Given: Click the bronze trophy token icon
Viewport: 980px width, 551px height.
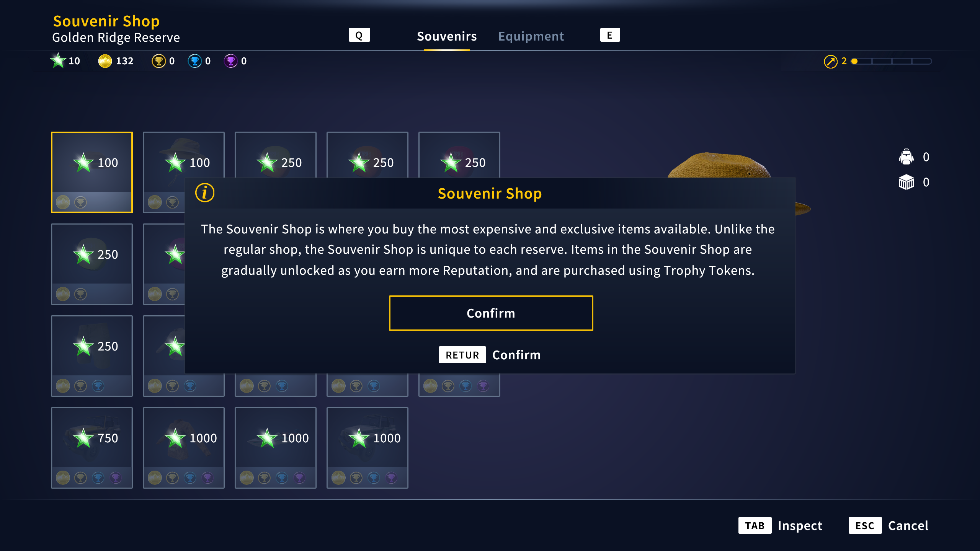Looking at the screenshot, I should (157, 61).
